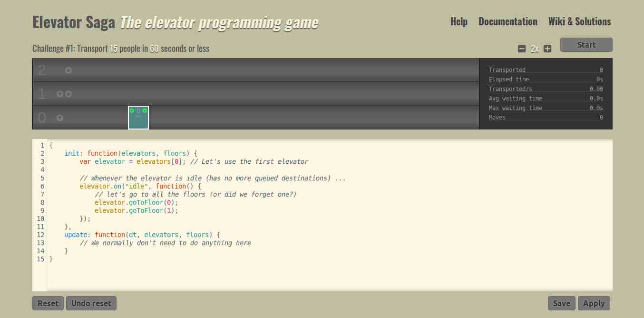
Task: Click line number 15 in the gutter
Action: tap(40, 259)
